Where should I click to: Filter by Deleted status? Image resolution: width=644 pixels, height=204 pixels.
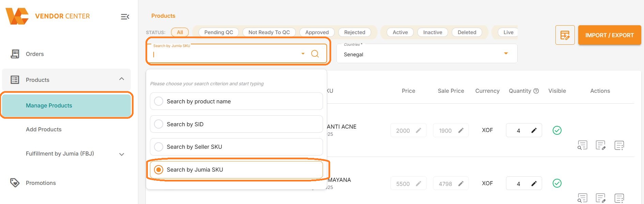pyautogui.click(x=467, y=32)
